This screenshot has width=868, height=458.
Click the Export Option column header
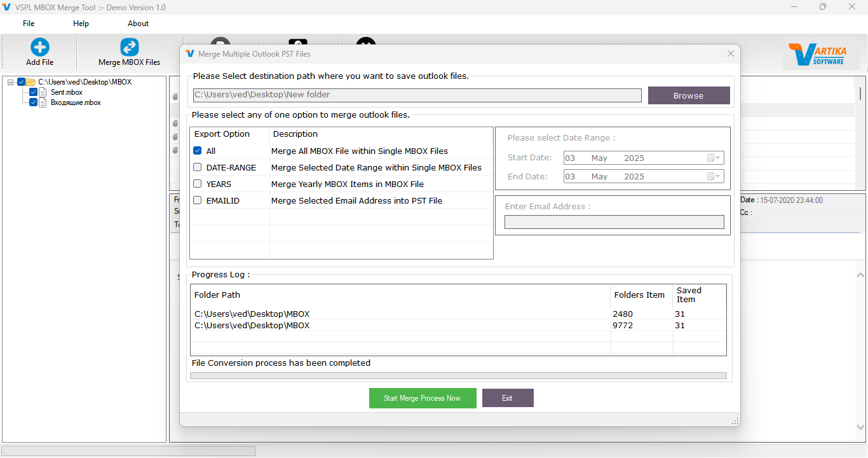222,134
